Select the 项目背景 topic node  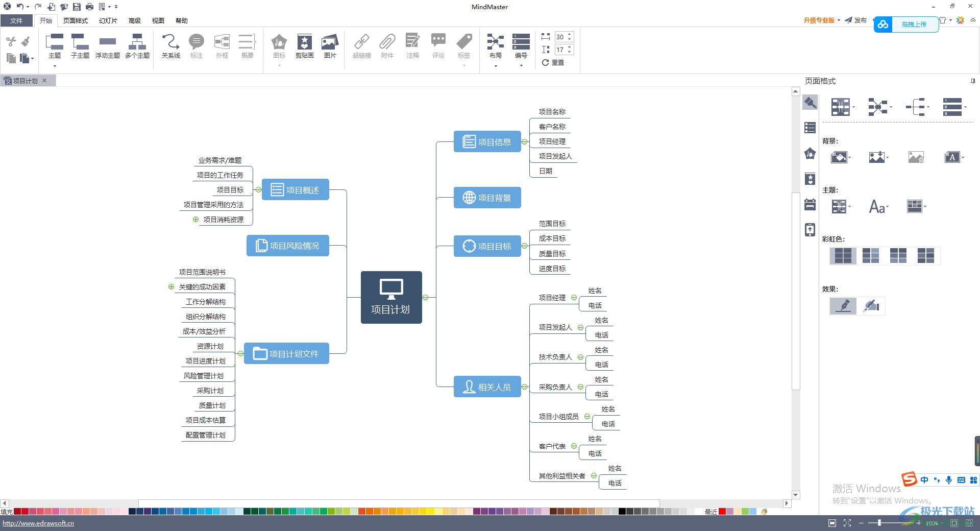click(x=487, y=198)
